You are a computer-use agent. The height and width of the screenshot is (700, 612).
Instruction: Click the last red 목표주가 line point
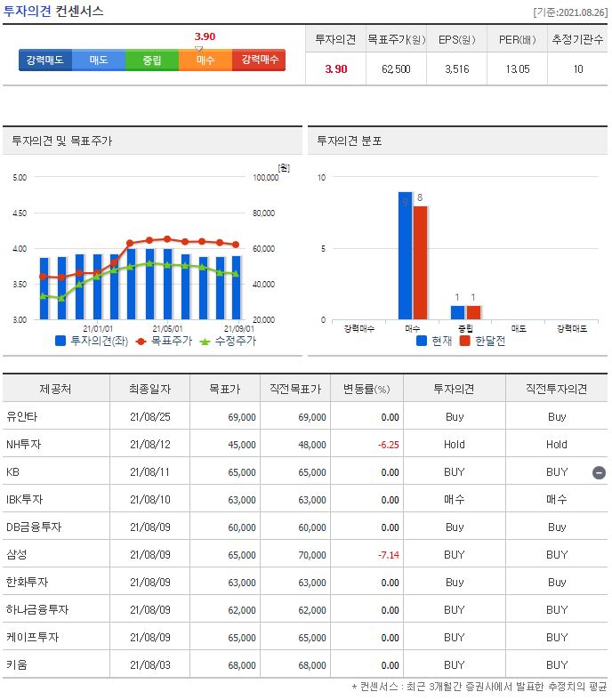coord(236,245)
